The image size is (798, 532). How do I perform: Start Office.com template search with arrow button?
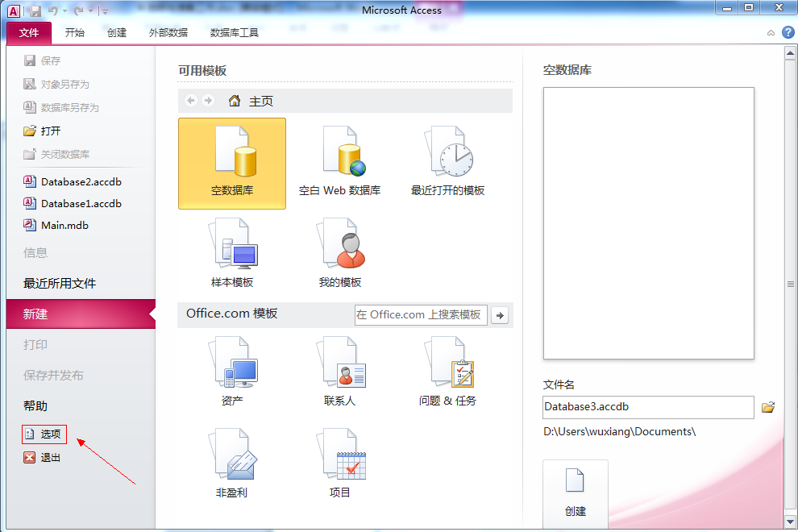click(x=500, y=315)
